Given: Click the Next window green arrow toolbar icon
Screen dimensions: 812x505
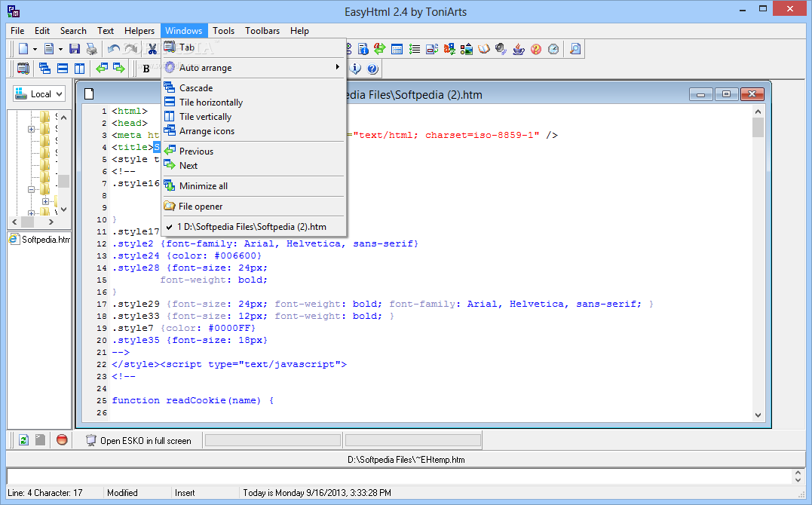Looking at the screenshot, I should tap(119, 69).
